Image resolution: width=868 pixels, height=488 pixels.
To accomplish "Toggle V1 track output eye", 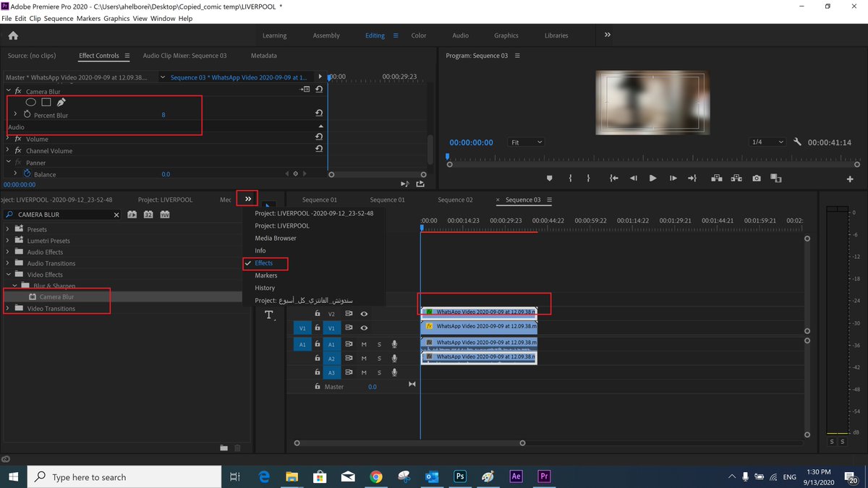I will click(364, 328).
